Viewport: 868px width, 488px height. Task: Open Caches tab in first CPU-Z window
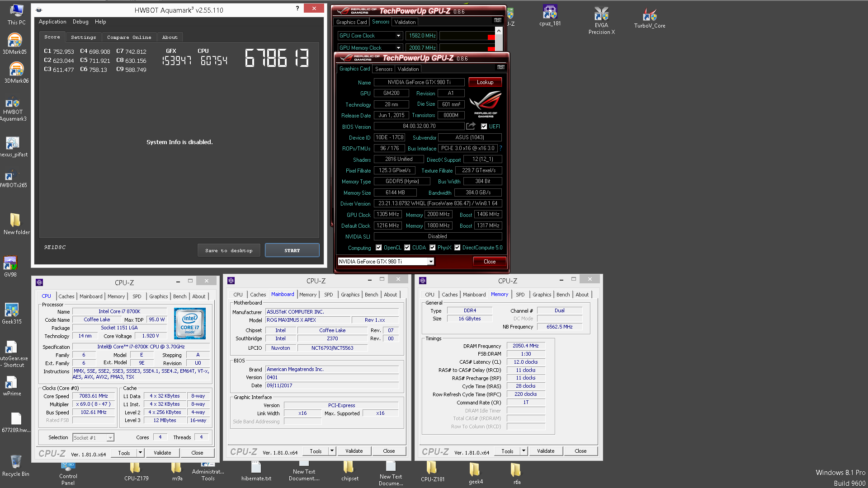tap(66, 296)
